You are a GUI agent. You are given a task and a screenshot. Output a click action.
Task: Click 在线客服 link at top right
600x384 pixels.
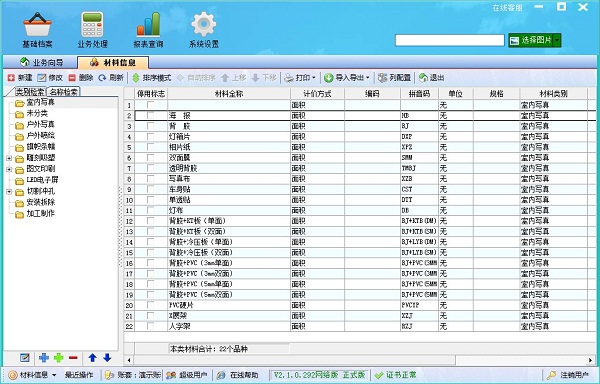click(x=507, y=8)
